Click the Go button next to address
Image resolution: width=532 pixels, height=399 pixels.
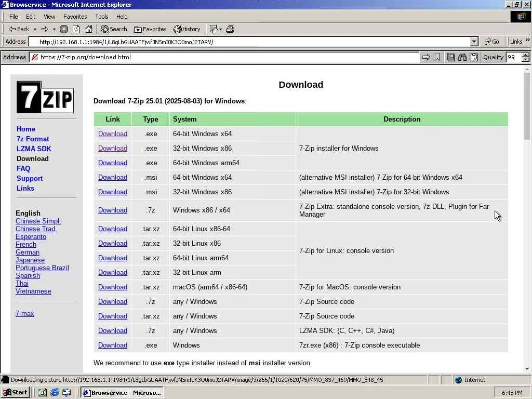[x=492, y=42]
